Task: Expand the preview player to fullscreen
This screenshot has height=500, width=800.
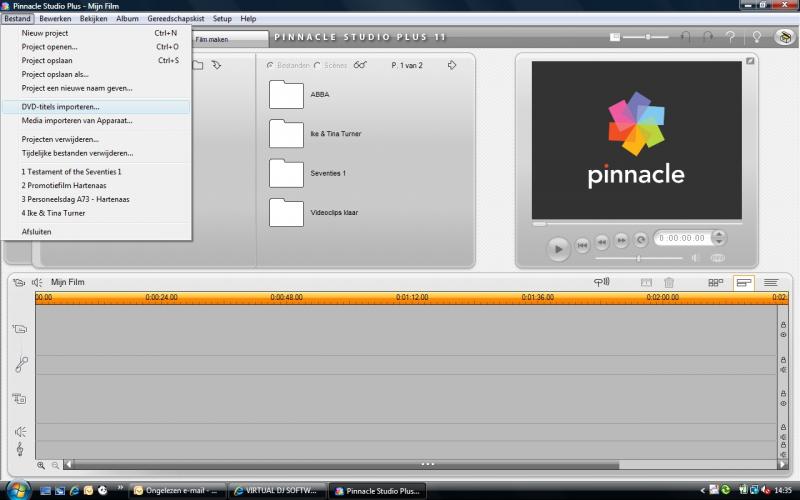Action: click(750, 61)
